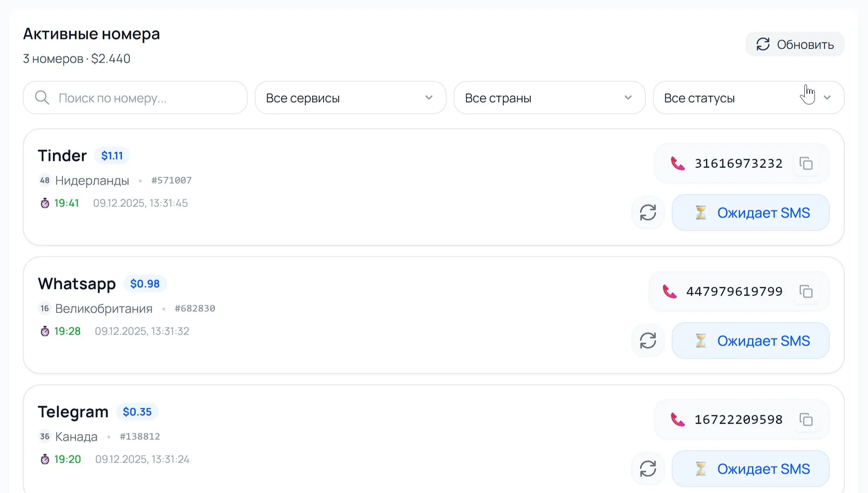Open the "Все статусы" status filter
This screenshot has width=868, height=493.
click(x=748, y=98)
